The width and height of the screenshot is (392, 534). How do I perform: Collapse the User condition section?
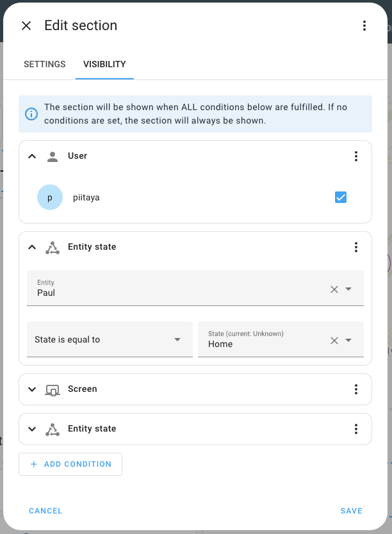coord(32,156)
